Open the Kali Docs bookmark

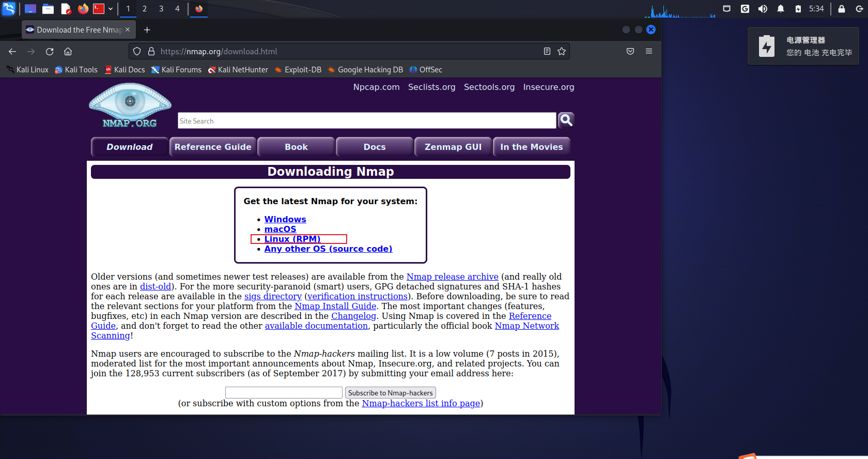[125, 70]
